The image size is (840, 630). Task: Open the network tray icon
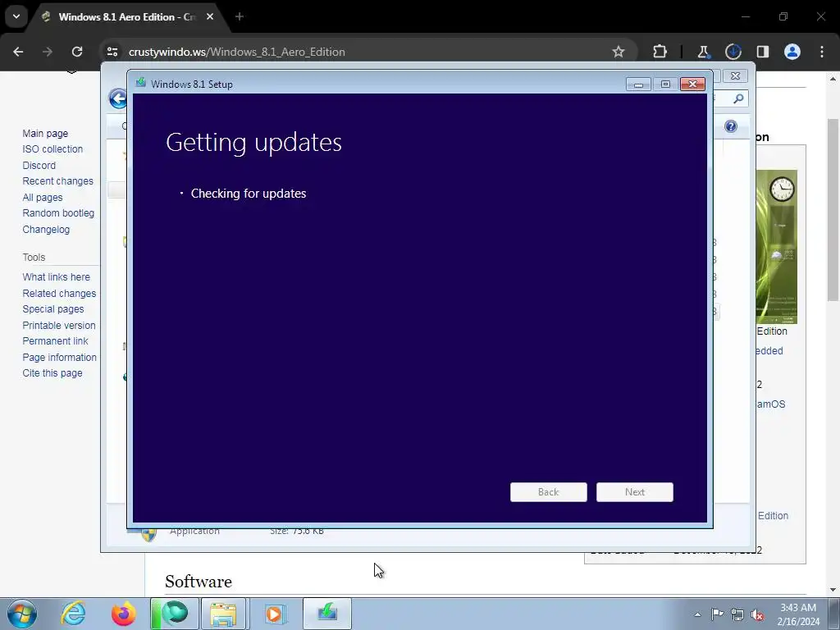pyautogui.click(x=737, y=614)
